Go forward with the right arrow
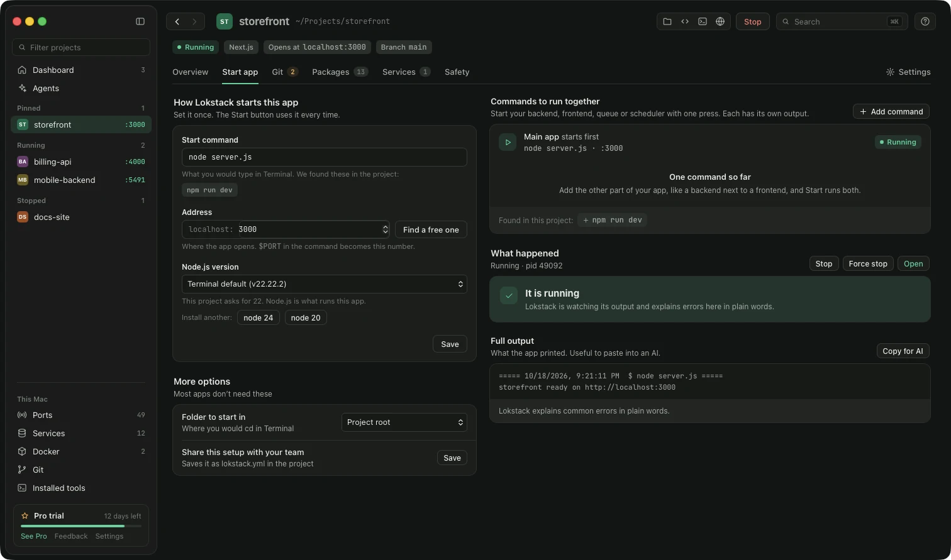 (194, 21)
